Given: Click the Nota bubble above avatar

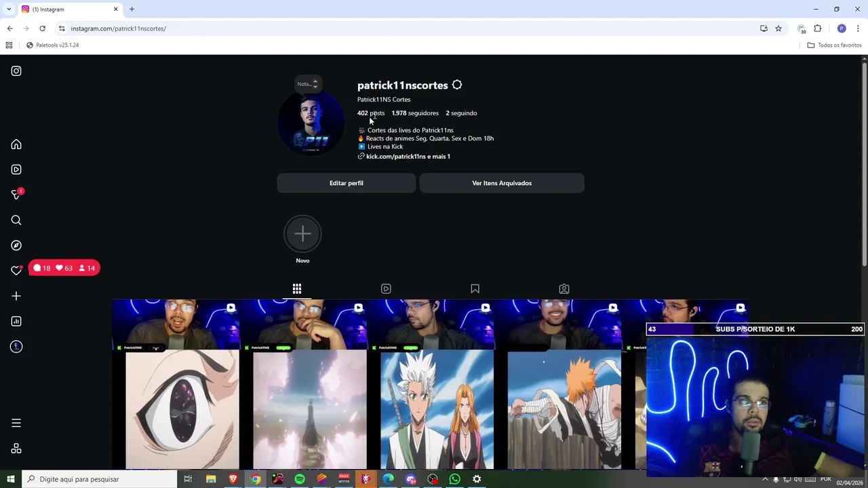Looking at the screenshot, I should (x=308, y=84).
